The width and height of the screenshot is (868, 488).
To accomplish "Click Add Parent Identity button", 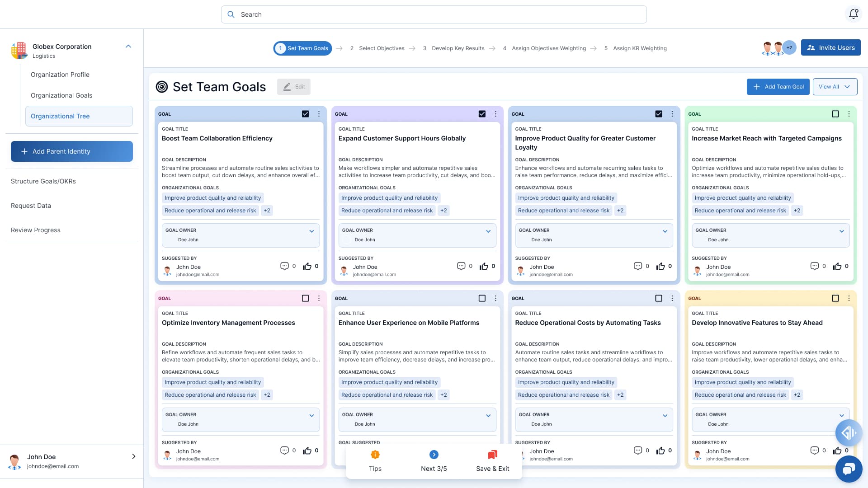I will (x=72, y=151).
